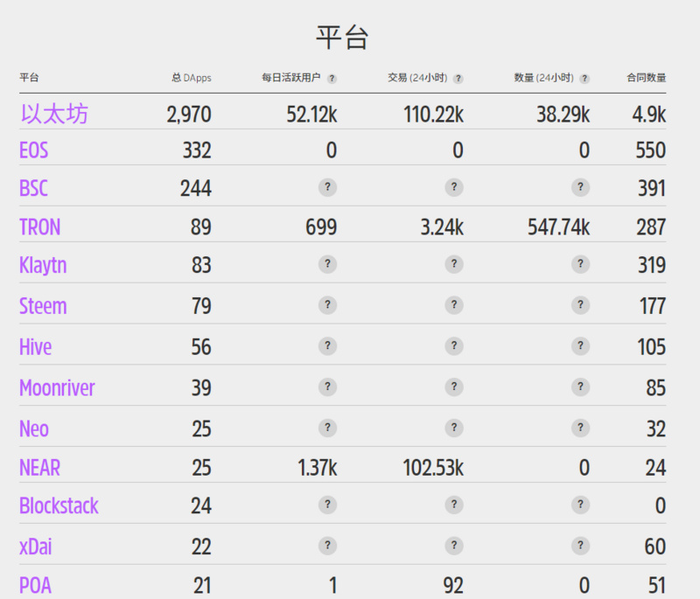Click the 平台 column header

point(28,78)
